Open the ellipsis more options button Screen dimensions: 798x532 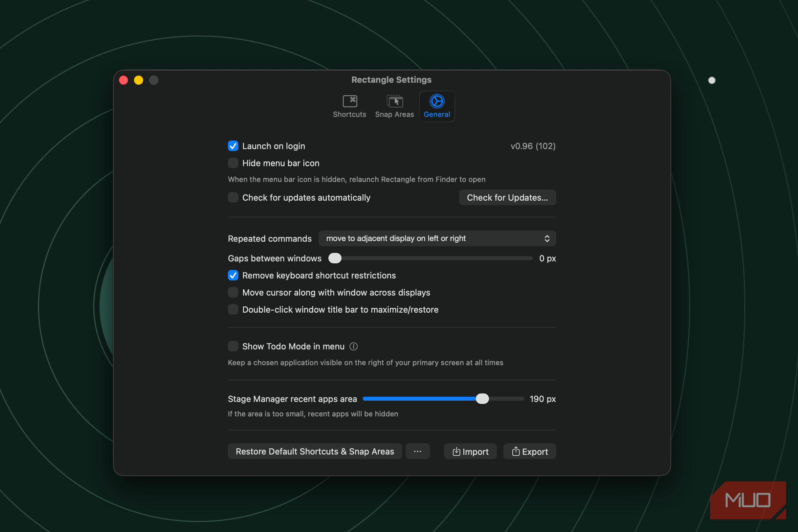[x=418, y=451]
